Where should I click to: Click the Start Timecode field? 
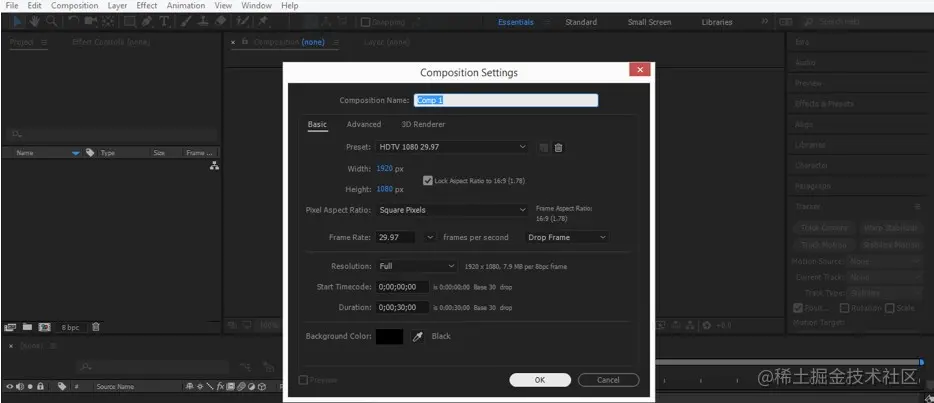[x=403, y=287]
